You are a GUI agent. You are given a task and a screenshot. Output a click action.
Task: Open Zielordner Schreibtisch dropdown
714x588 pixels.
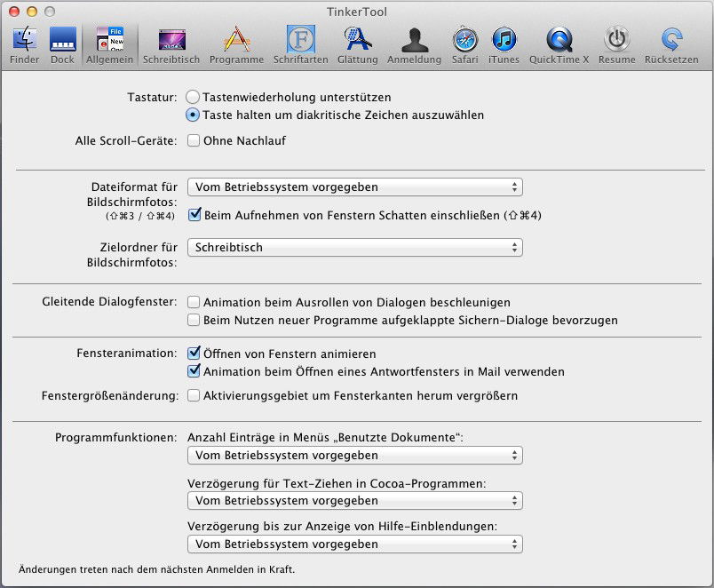[x=355, y=247]
